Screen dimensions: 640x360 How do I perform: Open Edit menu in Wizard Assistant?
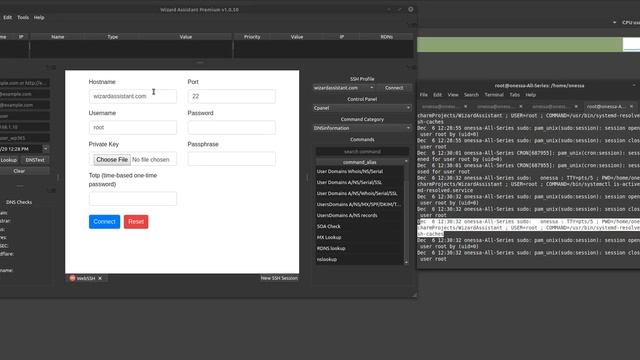(x=8, y=18)
